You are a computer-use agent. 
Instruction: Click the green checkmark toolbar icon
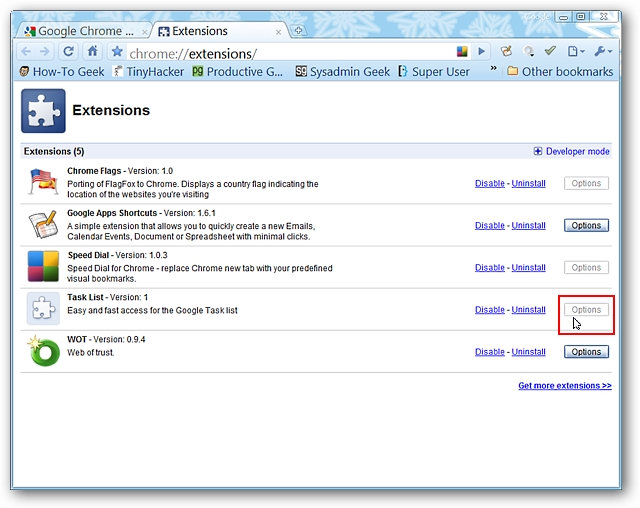click(x=550, y=51)
